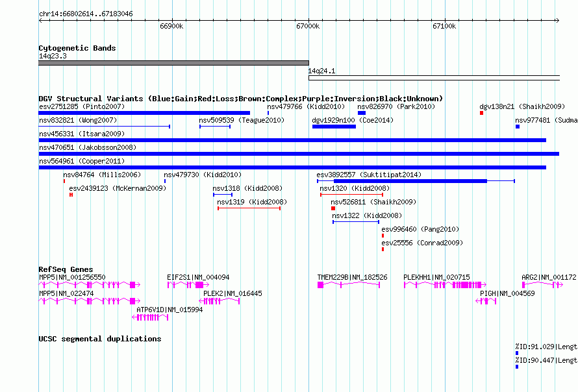This screenshot has width=578, height=392.
Task: Click the 66900k ruler label
Action: pos(171,26)
